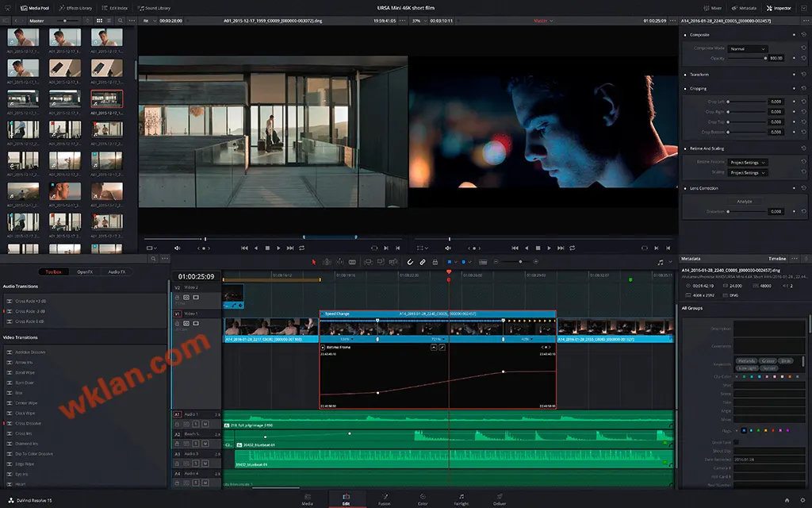Expand the top-right panel dropdown chevron
The image size is (812, 508).
coord(804,8)
